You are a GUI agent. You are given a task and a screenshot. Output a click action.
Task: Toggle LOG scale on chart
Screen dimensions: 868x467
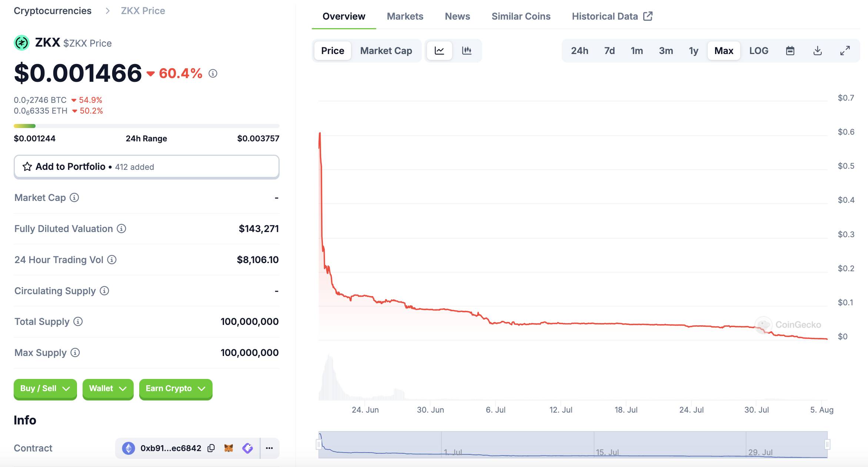tap(759, 51)
